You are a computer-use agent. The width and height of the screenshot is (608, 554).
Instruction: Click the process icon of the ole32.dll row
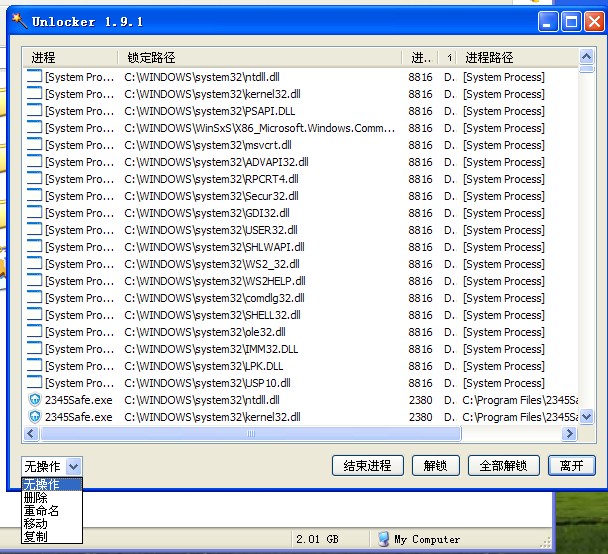[x=34, y=331]
